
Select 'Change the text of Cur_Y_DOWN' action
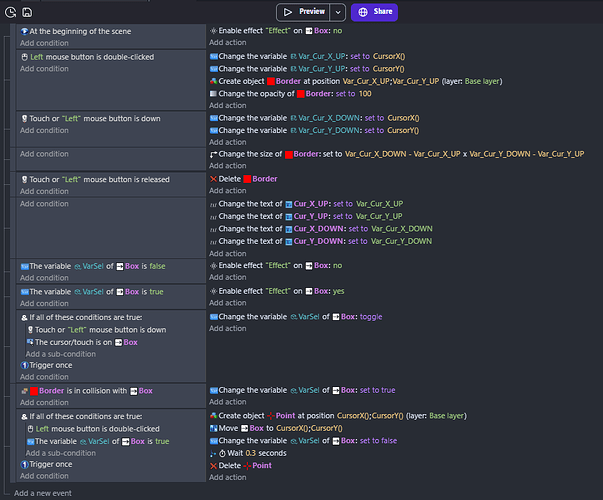(x=321, y=241)
